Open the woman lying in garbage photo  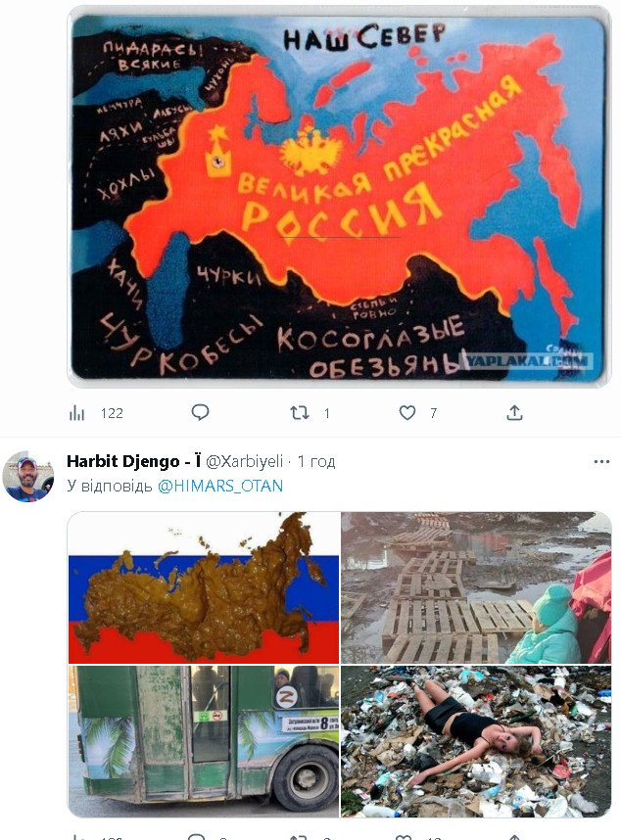coord(476,741)
